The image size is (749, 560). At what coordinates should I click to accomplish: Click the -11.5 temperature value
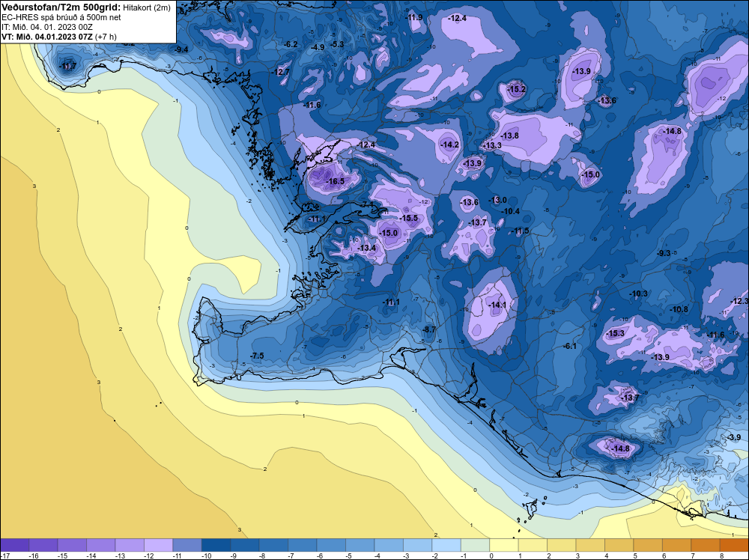(x=521, y=231)
